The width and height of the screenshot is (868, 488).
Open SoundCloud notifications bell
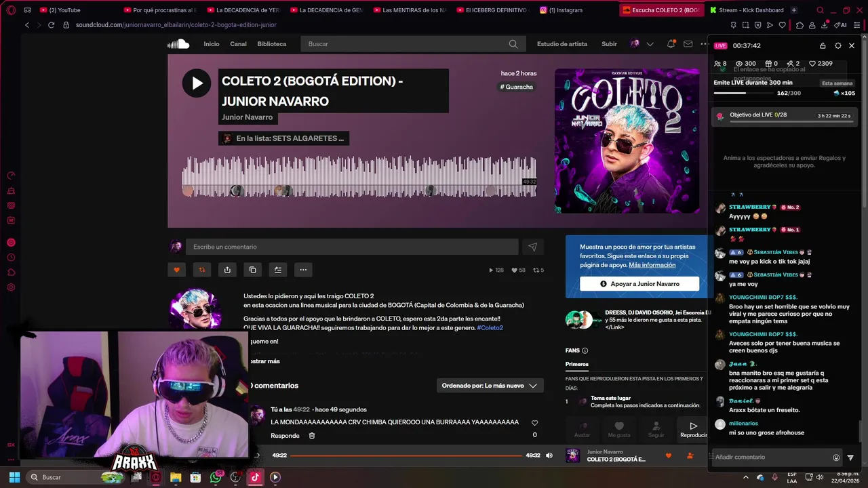(671, 44)
